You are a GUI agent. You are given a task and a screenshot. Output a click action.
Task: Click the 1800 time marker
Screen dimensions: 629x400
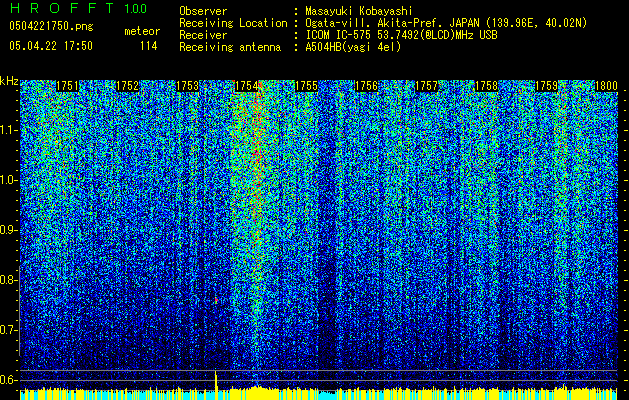coord(606,86)
